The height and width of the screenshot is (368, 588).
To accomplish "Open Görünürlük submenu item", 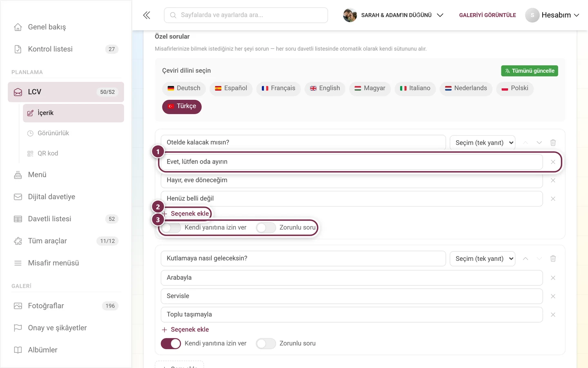I will [x=73, y=133].
